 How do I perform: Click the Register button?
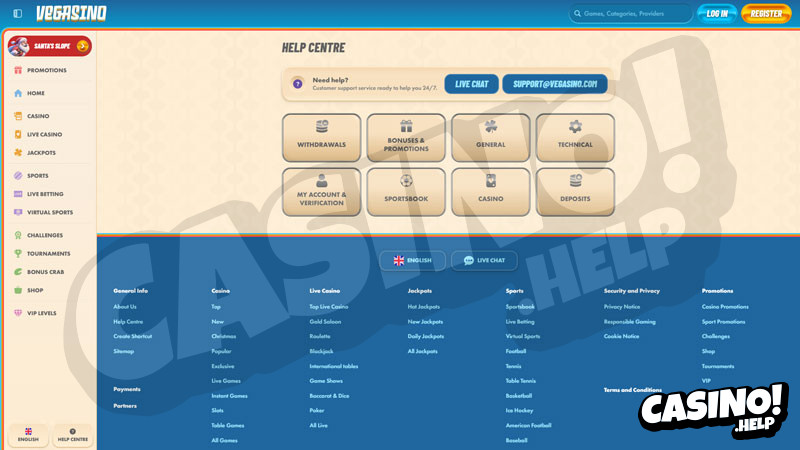pyautogui.click(x=766, y=14)
